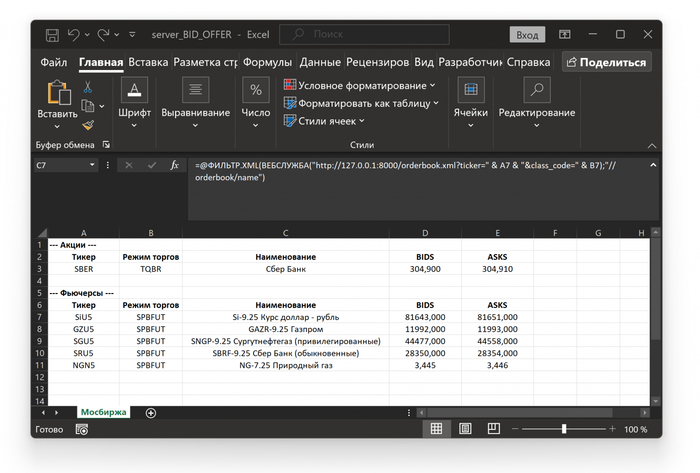The width and height of the screenshot is (700, 473).
Task: Switch to Normal view mode
Action: click(436, 429)
